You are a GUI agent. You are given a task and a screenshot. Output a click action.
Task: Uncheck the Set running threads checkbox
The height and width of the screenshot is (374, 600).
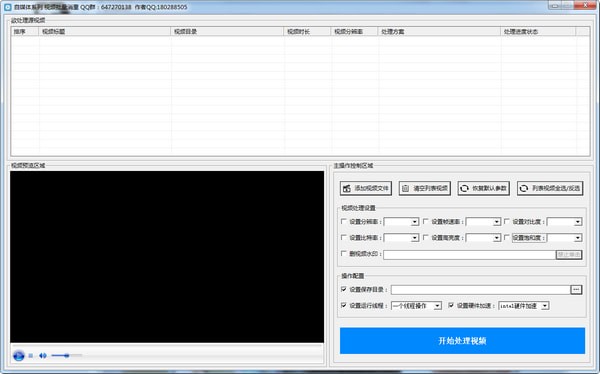point(344,305)
